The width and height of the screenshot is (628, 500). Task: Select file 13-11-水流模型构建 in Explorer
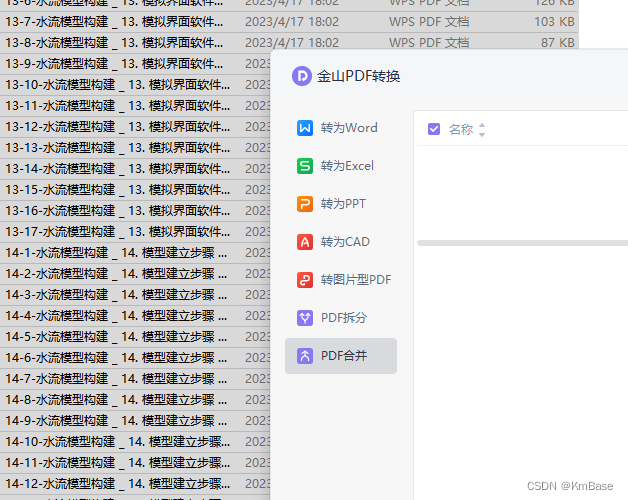[x=117, y=106]
